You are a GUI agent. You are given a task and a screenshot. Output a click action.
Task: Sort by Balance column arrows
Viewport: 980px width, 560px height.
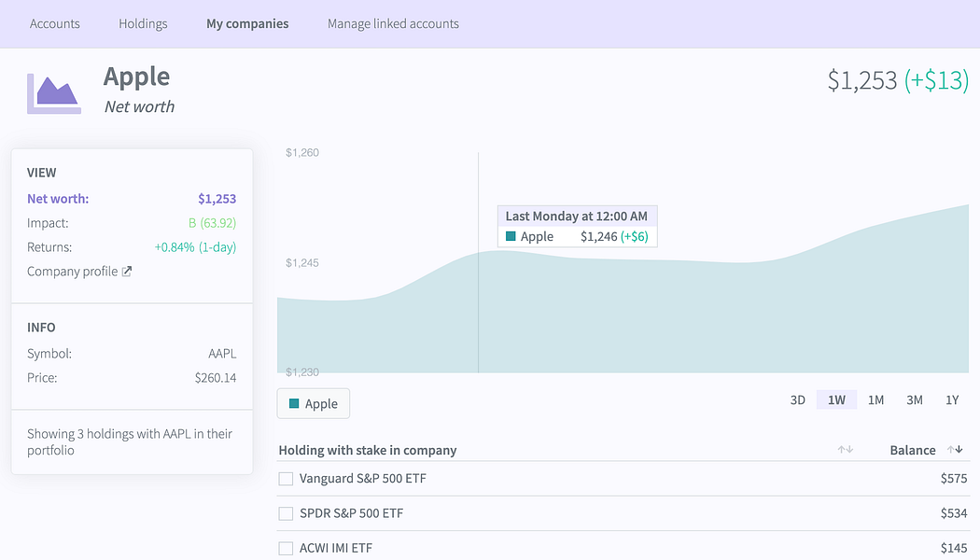point(955,449)
